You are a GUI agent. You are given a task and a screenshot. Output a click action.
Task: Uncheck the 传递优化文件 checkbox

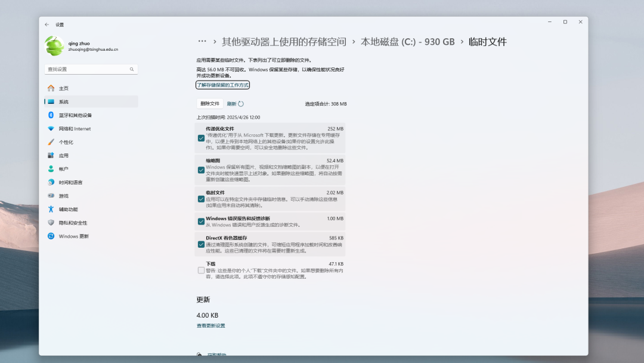tap(202, 138)
